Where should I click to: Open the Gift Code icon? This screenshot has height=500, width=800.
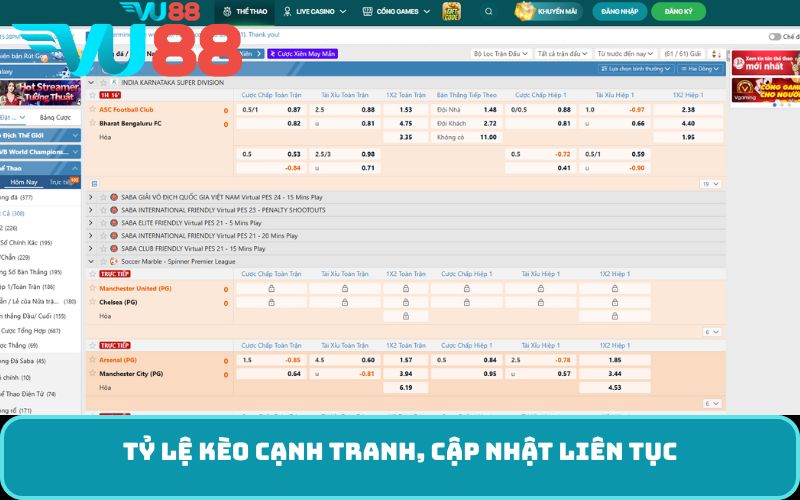tap(452, 12)
